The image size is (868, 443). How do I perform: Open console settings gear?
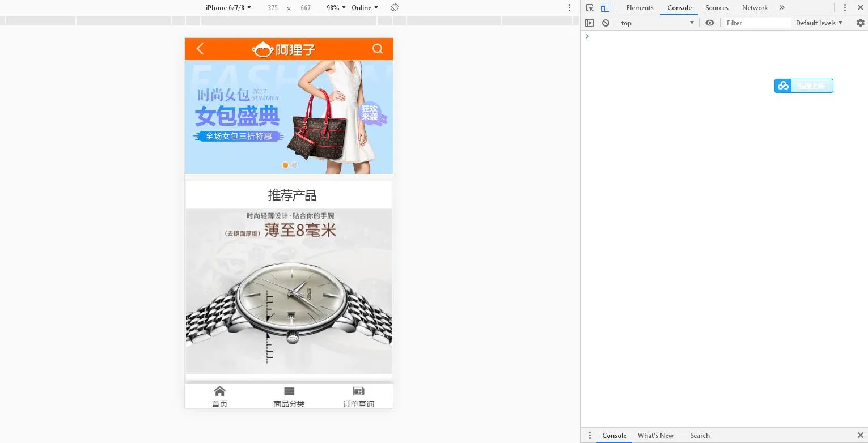(860, 23)
